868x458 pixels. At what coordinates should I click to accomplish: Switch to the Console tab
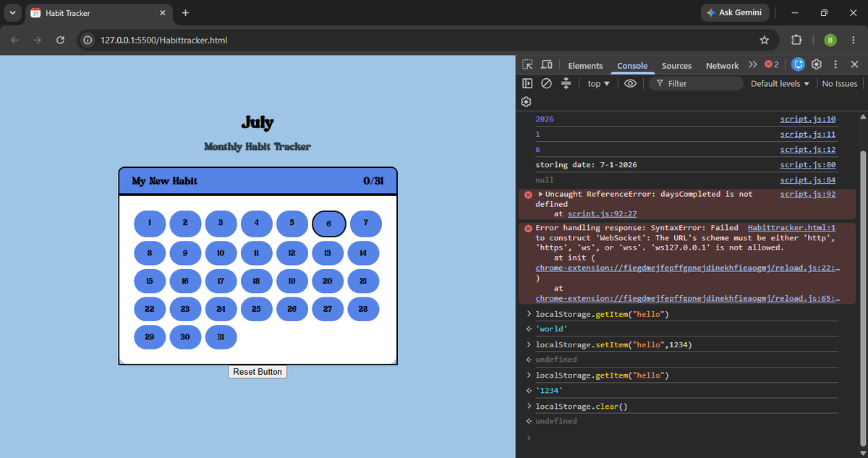point(632,65)
